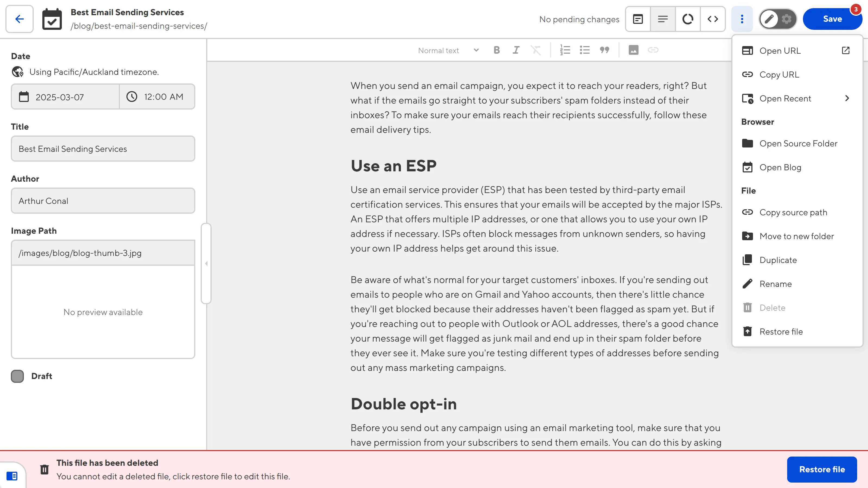The height and width of the screenshot is (488, 868).
Task: Toggle bold formatting in the editor toolbar
Action: (x=497, y=50)
